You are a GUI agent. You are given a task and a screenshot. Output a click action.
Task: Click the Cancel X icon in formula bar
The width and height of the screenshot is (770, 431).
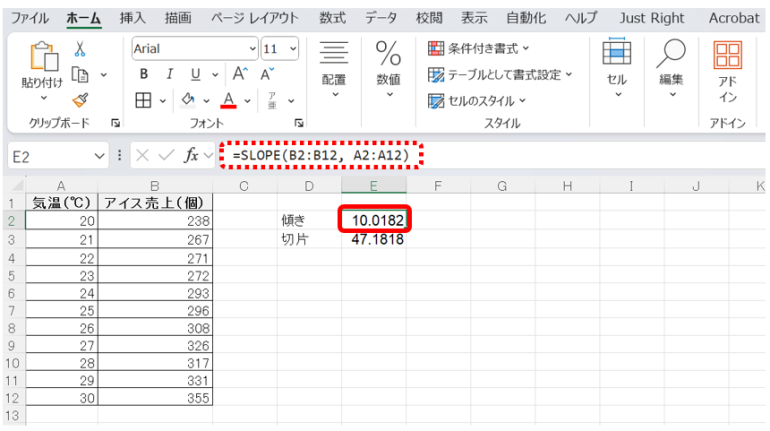click(x=142, y=156)
